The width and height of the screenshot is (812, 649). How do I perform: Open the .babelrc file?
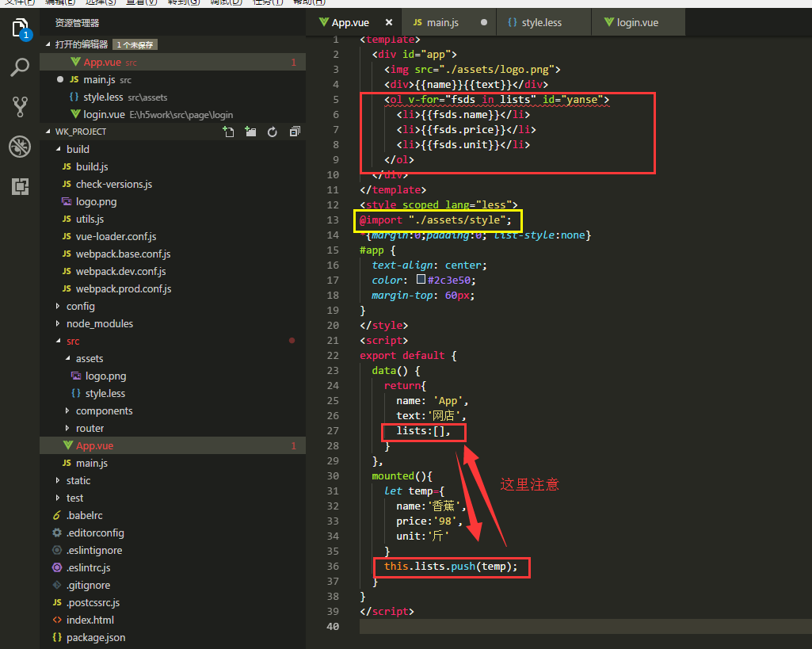pos(173,515)
